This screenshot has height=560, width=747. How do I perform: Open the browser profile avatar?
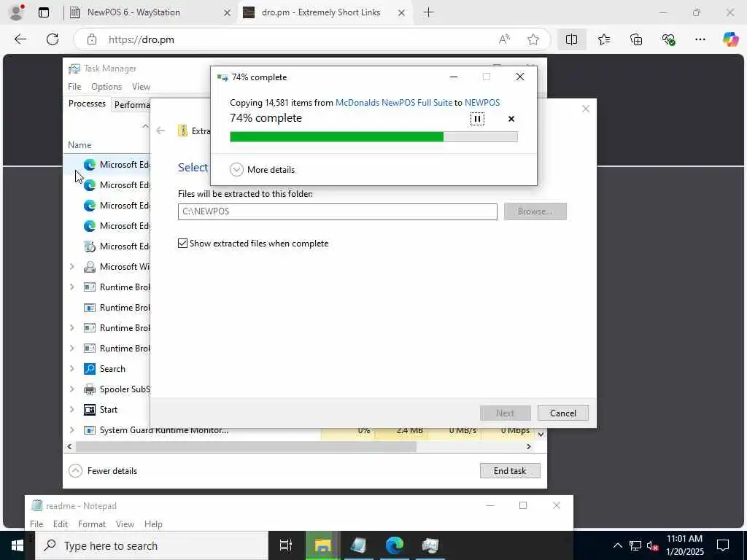click(x=16, y=12)
